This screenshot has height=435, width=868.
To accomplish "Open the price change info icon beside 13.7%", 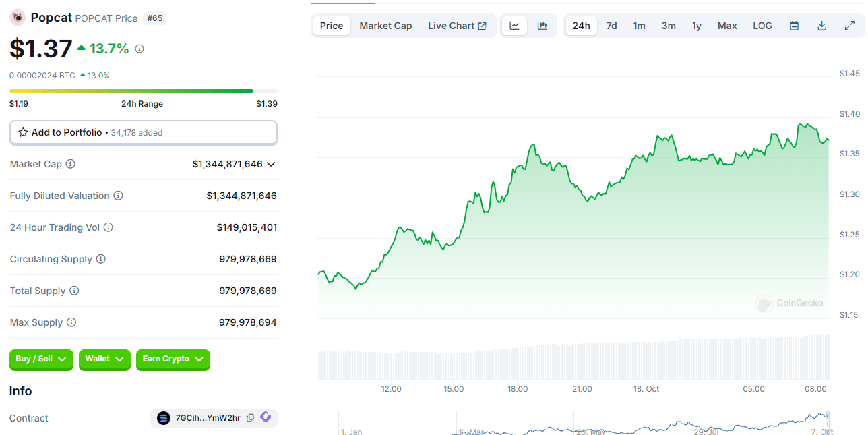I will 139,49.
